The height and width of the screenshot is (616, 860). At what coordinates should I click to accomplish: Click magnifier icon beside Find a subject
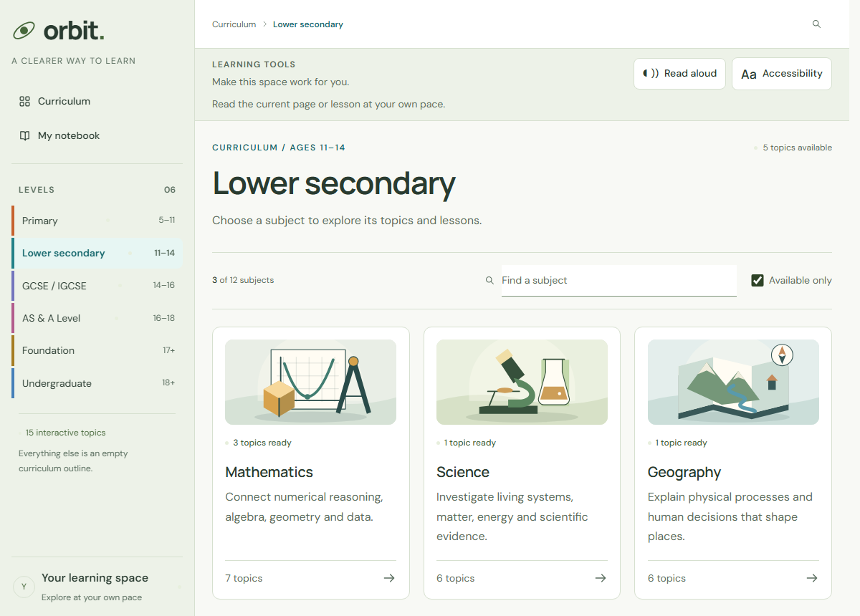(489, 281)
